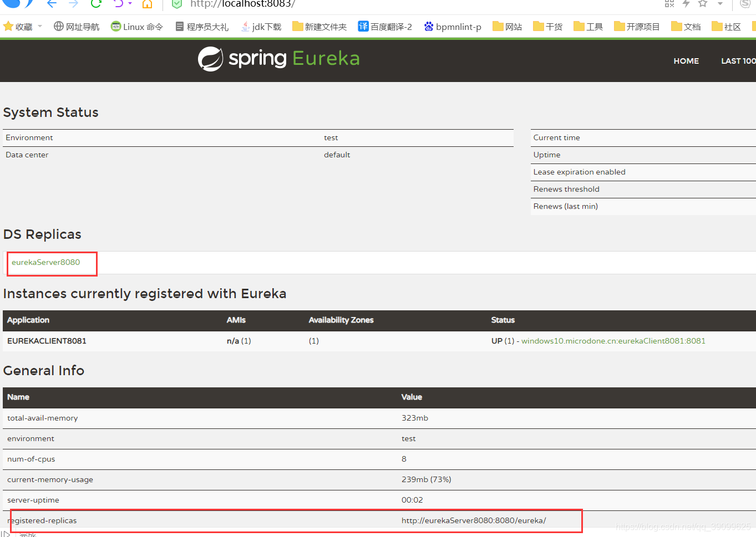Open the 百度翻译-2 bookmark
The width and height of the screenshot is (756, 537).
(385, 27)
